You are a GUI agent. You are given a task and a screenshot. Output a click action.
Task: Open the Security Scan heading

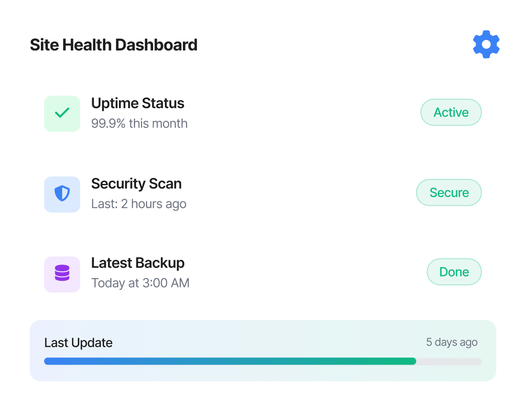136,183
